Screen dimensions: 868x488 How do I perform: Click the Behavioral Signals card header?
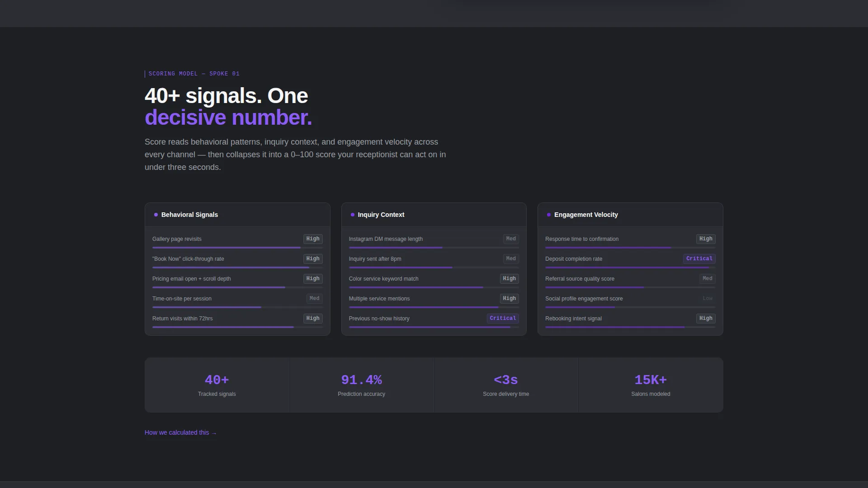[x=237, y=215]
